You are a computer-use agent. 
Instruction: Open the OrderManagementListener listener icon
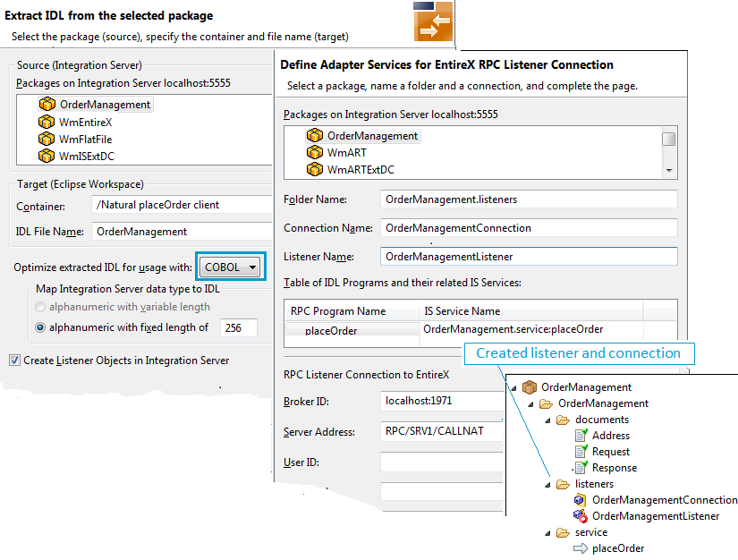tap(581, 516)
